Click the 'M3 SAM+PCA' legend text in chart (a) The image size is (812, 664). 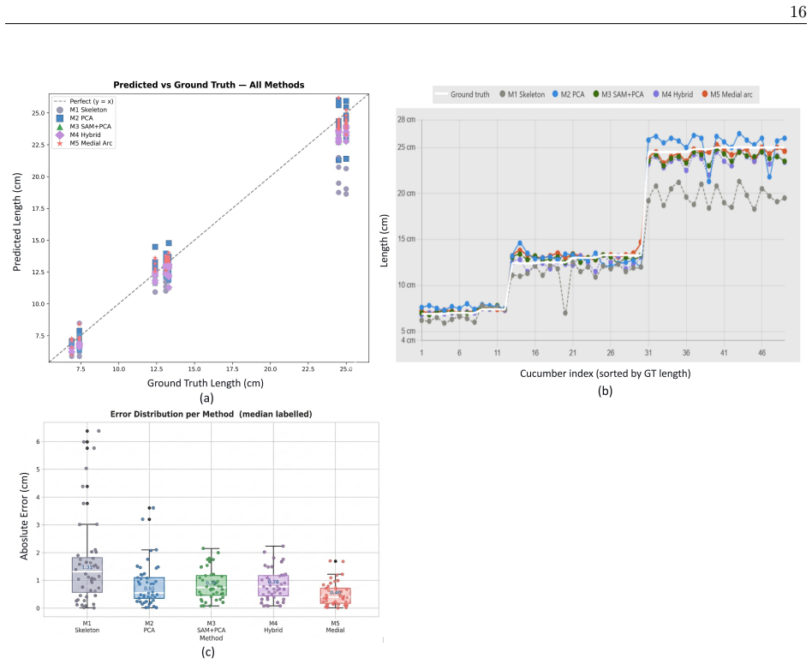[x=91, y=127]
